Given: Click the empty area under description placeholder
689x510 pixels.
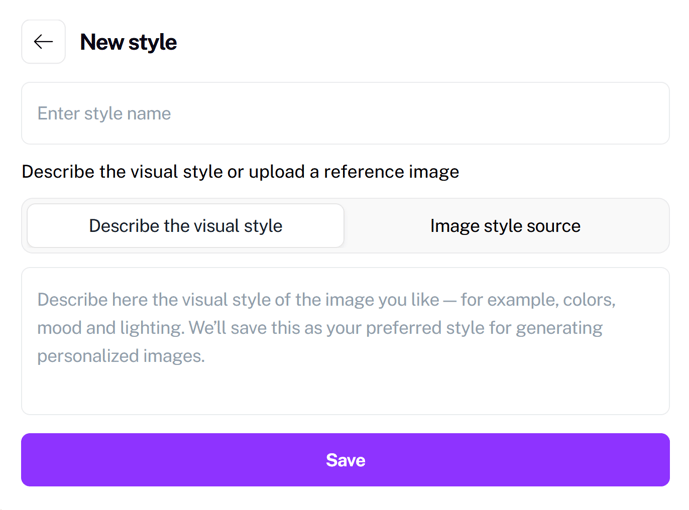Looking at the screenshot, I should tap(345, 391).
